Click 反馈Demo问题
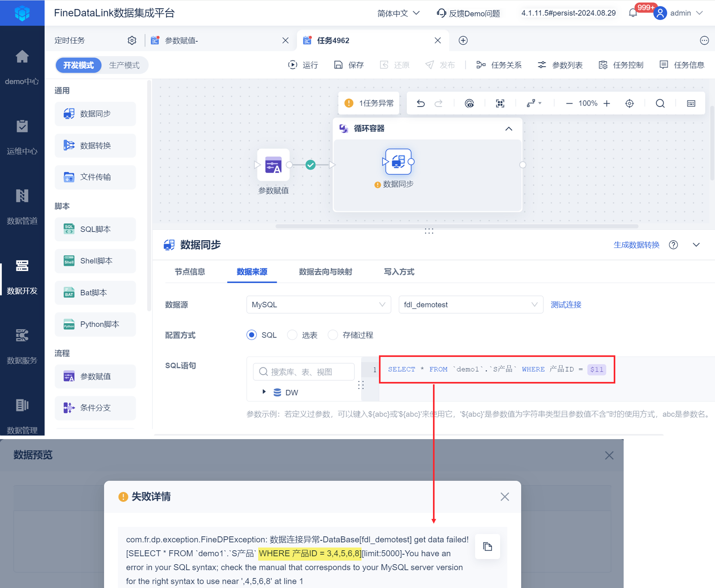 pos(468,13)
